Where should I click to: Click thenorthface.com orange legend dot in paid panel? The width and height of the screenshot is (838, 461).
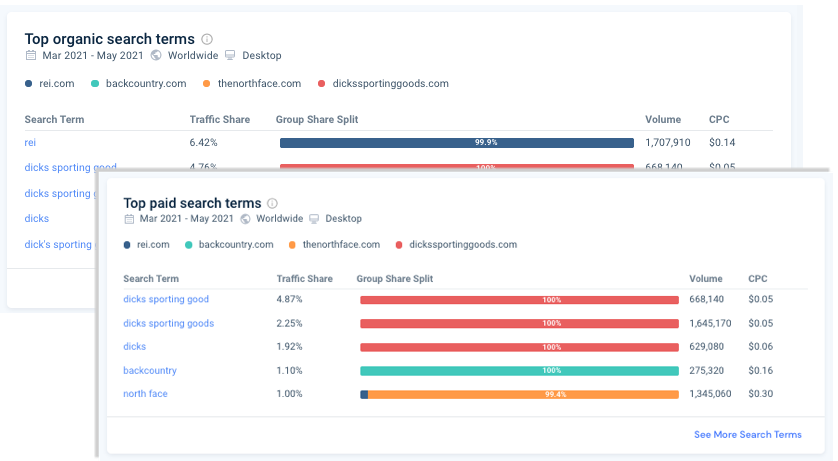(x=292, y=245)
